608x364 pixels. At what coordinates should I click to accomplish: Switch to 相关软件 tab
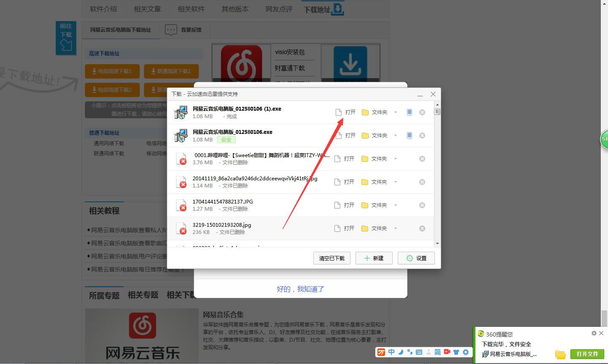pos(191,8)
